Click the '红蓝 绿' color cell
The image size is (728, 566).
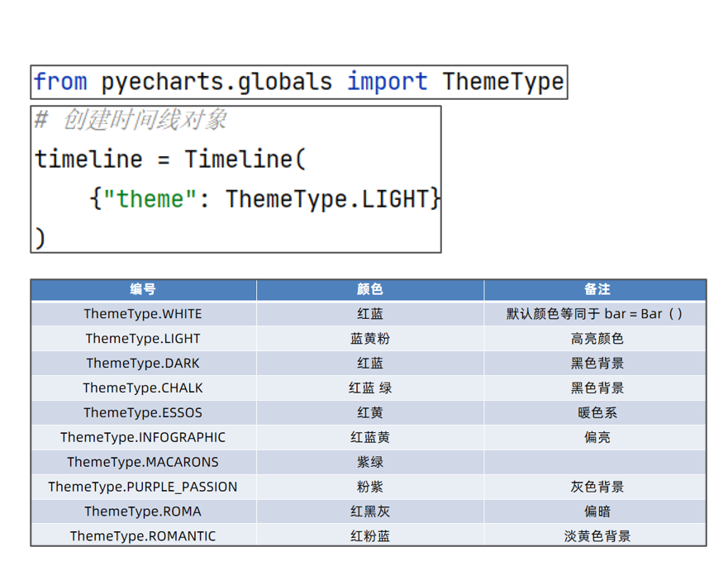tap(370, 388)
